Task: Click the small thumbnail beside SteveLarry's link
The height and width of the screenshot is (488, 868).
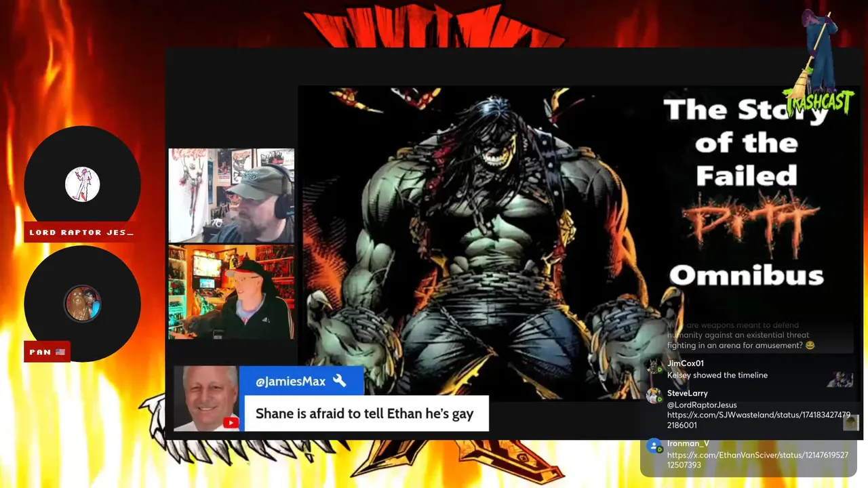Action: (x=851, y=422)
